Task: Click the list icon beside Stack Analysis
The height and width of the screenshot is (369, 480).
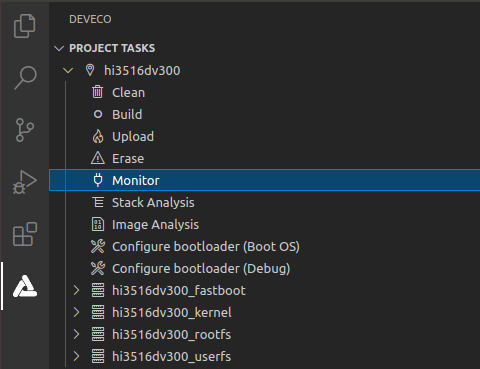Action: 98,202
